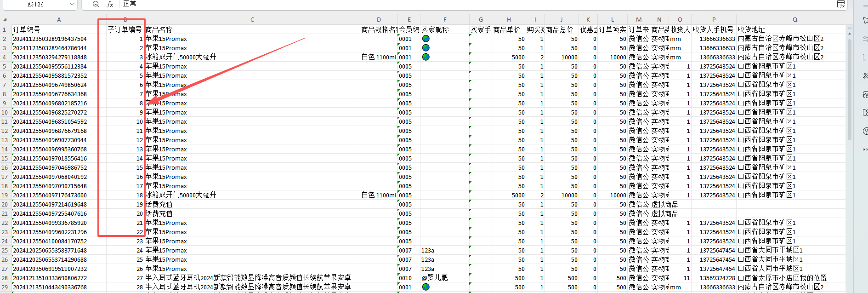Screen dimensions: 868x293
Task: Select row 19 header
Action: click(x=5, y=195)
